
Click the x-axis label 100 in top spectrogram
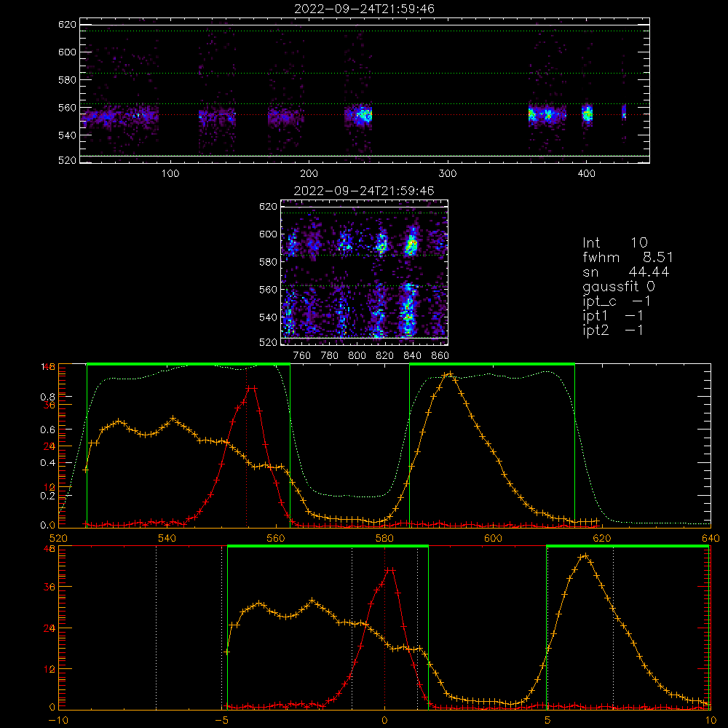pyautogui.click(x=170, y=174)
